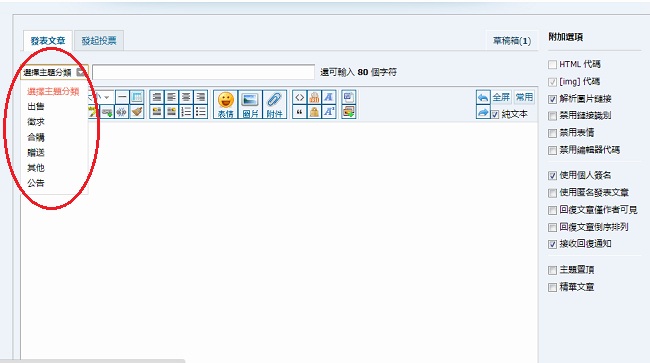Collapse the 選擇主題分類 dropdown box
Screen dimensions: 650x363
tap(54, 73)
